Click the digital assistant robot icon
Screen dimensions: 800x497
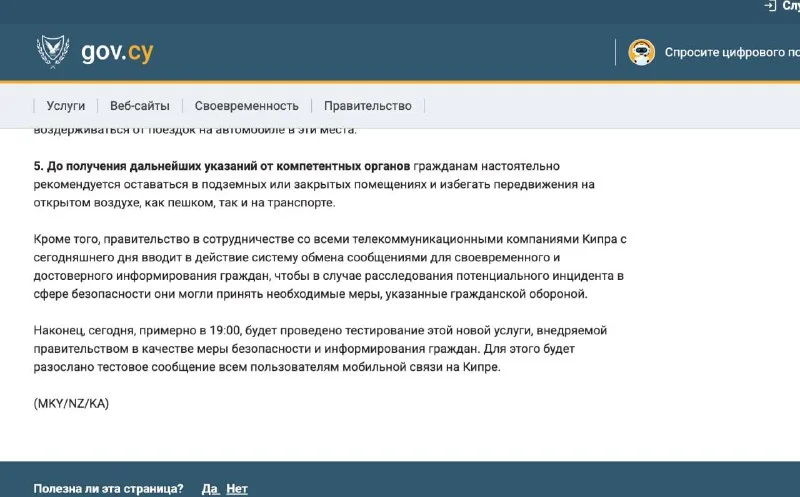pos(641,52)
